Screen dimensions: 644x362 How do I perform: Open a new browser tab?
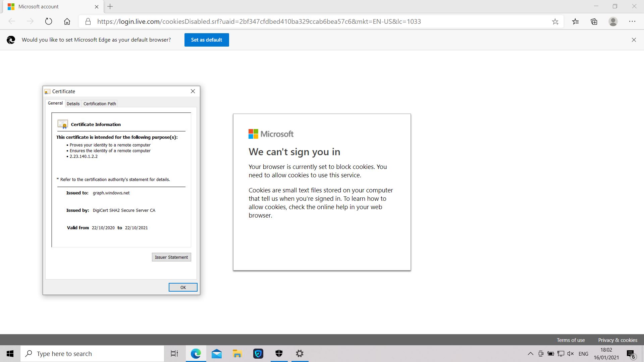pos(110,6)
